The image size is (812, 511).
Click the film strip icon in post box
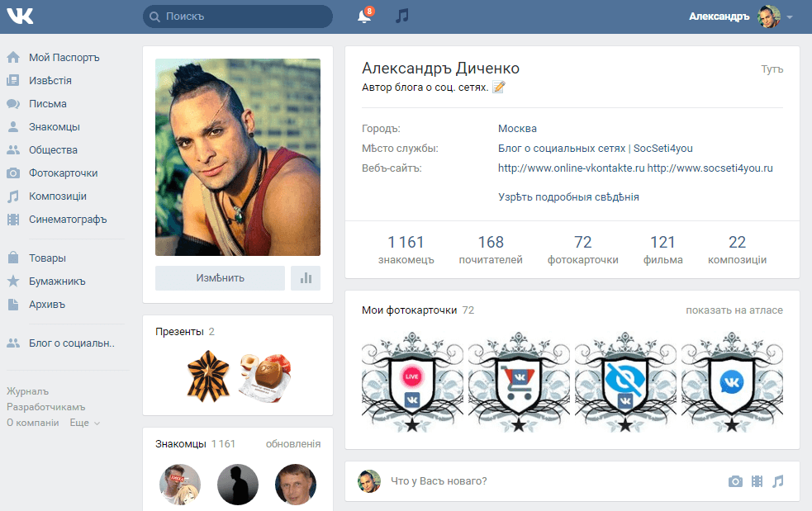(757, 481)
